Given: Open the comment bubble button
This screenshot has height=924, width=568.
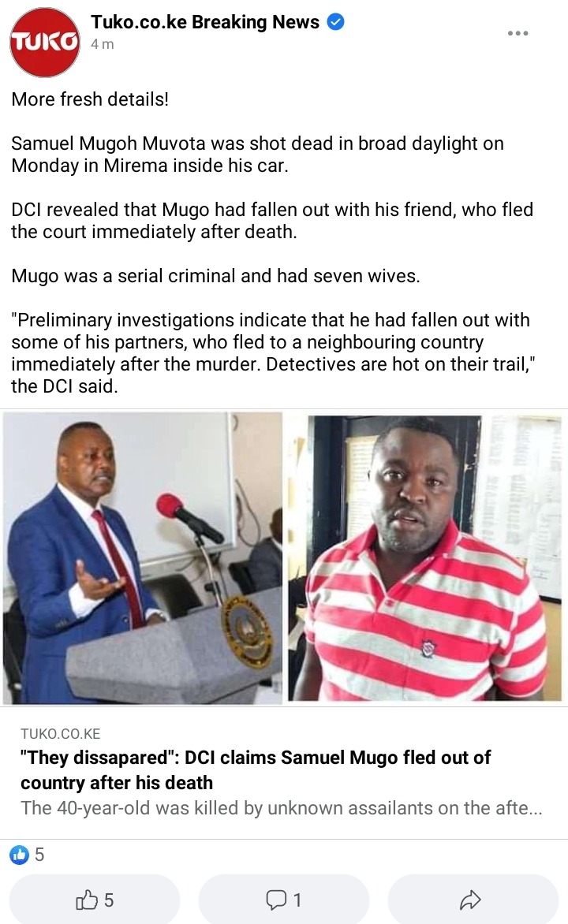Looking at the screenshot, I should 284,900.
